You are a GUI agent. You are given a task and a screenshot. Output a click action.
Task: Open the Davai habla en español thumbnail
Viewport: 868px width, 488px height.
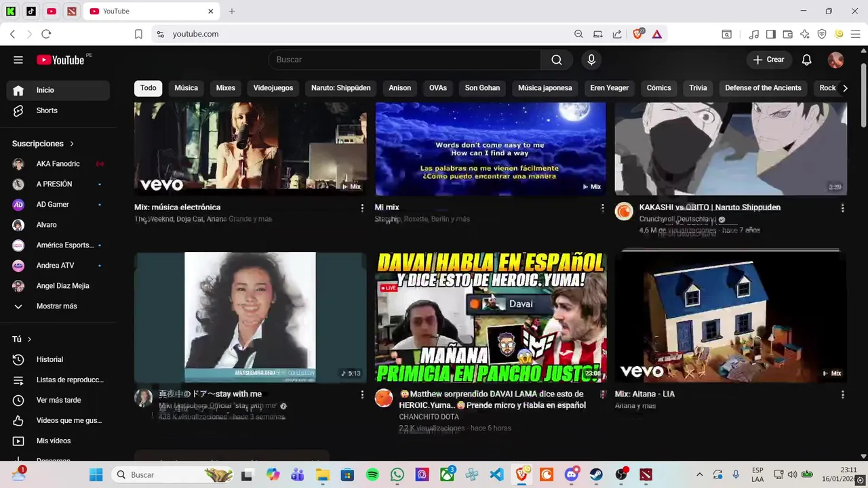click(x=491, y=316)
